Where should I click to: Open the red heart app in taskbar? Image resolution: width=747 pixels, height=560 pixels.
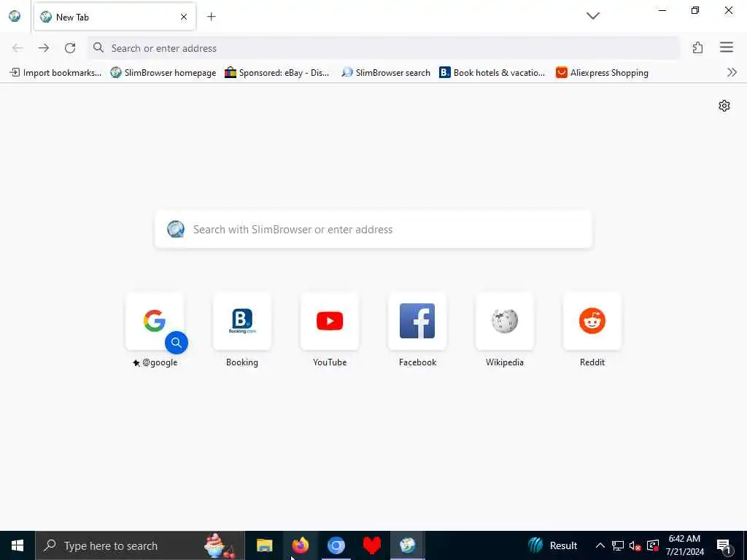click(x=371, y=545)
